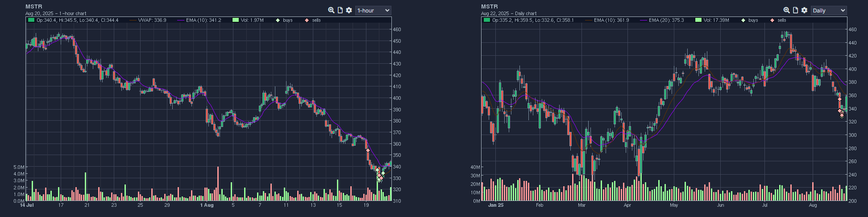The image size is (868, 217).
Task: Toggle EMA (10): 341.2 legend on 1-hour chart
Action: click(x=199, y=20)
